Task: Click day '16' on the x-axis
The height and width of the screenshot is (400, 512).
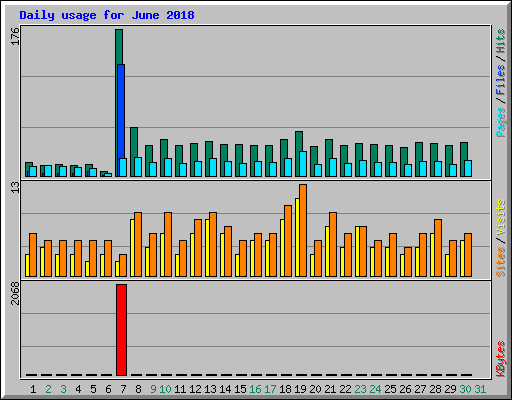Action: click(x=255, y=389)
